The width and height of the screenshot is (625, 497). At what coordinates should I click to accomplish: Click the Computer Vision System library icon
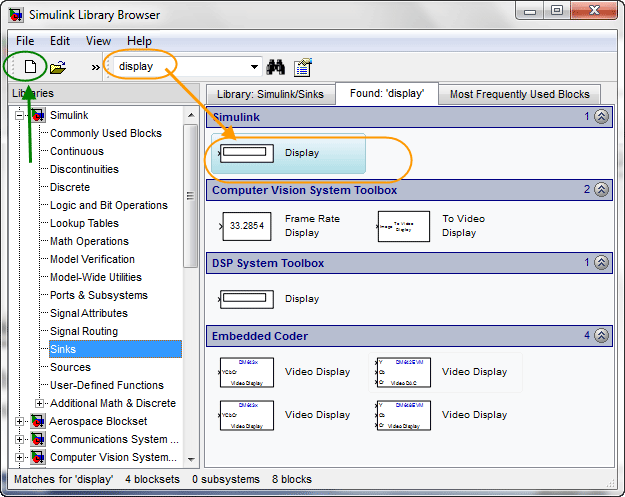(38, 457)
